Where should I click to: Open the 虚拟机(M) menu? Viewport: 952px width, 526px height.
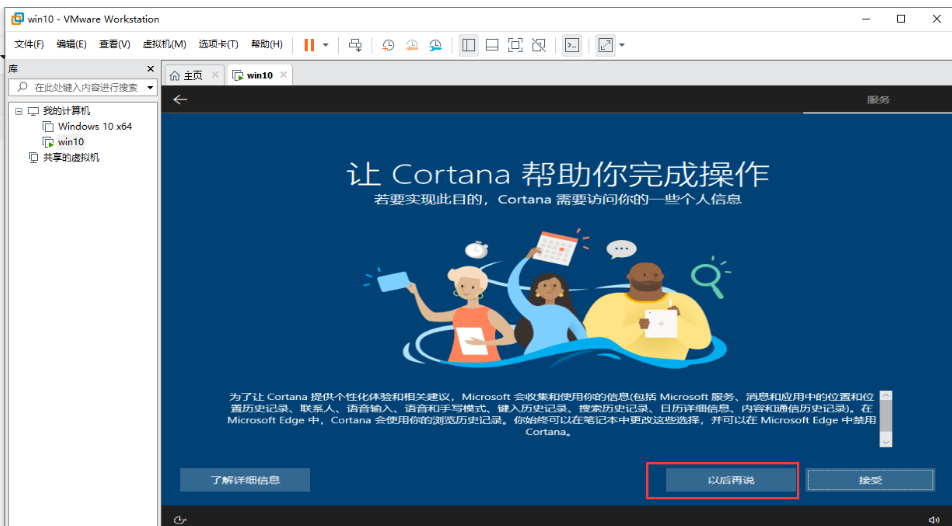[164, 44]
